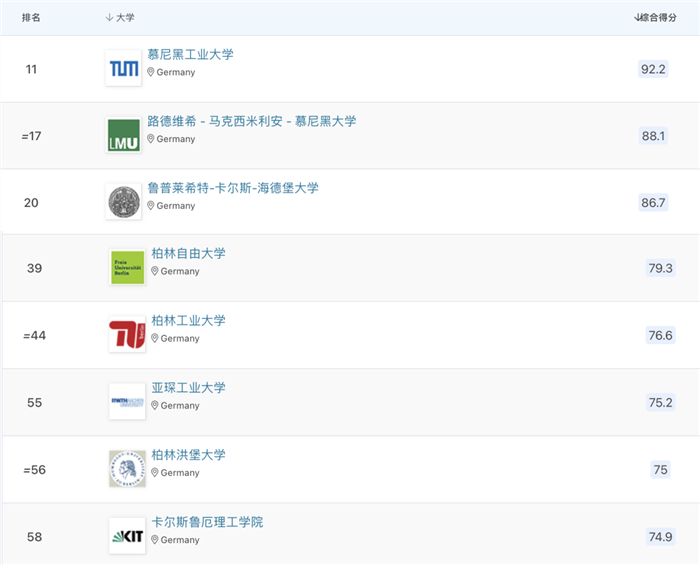This screenshot has height=565, width=700.
Task: Click the KIT logo
Action: click(127, 536)
